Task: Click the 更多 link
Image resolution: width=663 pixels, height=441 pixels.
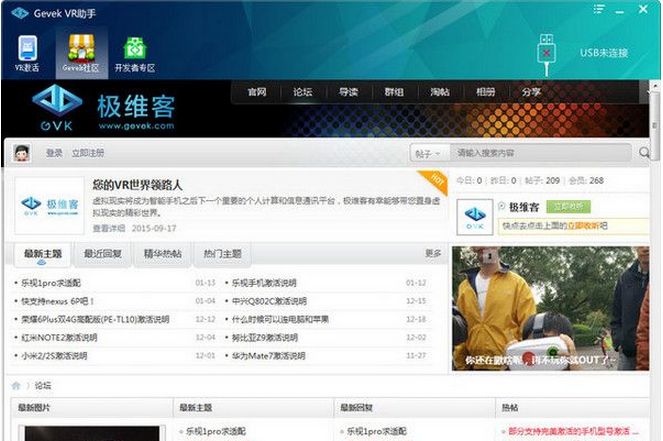Action: point(433,253)
